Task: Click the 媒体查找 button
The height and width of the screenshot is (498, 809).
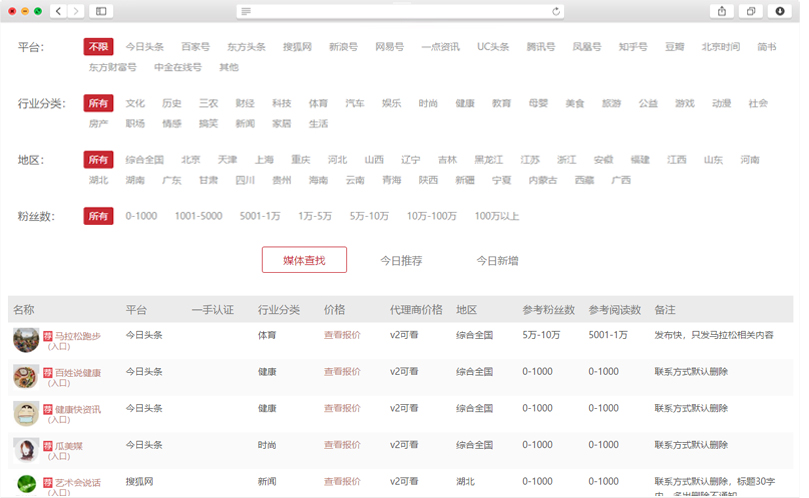Action: [x=304, y=260]
